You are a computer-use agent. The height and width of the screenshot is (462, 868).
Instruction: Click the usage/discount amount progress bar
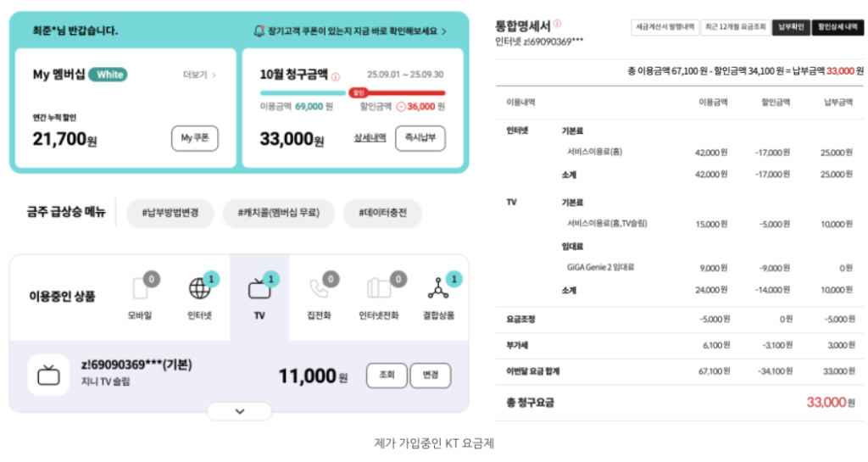[352, 92]
